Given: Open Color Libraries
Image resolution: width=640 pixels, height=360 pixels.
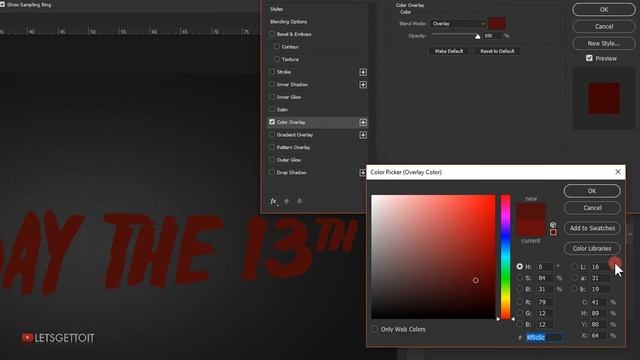Looking at the screenshot, I should (x=592, y=248).
